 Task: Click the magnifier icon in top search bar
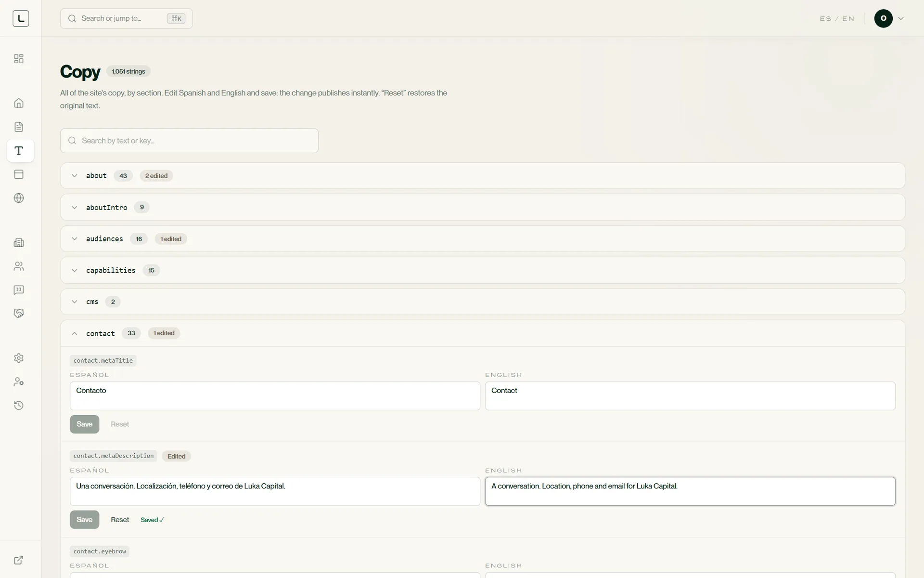click(x=72, y=18)
